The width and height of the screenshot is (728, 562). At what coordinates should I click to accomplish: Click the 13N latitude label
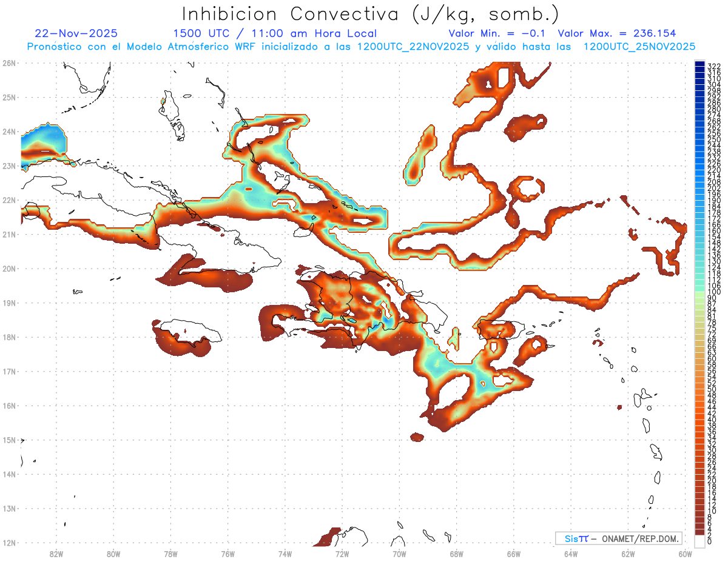[x=8, y=508]
